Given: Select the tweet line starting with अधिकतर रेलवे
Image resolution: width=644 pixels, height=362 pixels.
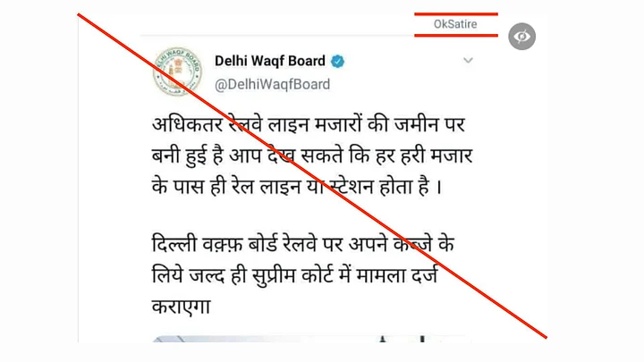Looking at the screenshot, I should pyautogui.click(x=308, y=124).
